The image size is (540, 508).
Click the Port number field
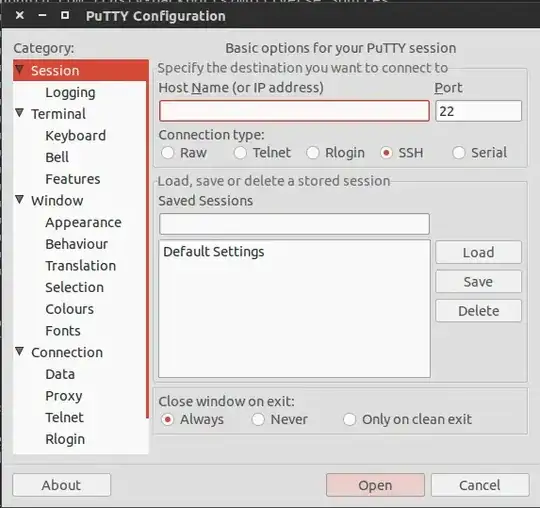[x=478, y=111]
